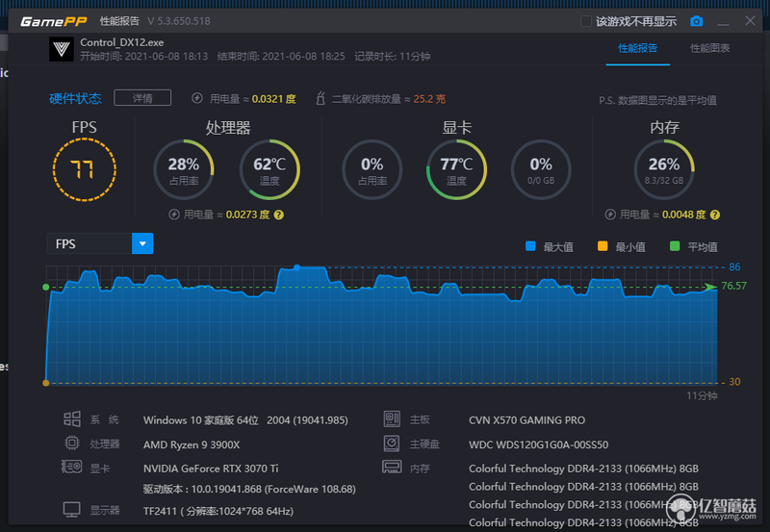The height and width of the screenshot is (532, 770).
Task: Click the AMD Ryzen 9 3900X text
Action: point(192,444)
